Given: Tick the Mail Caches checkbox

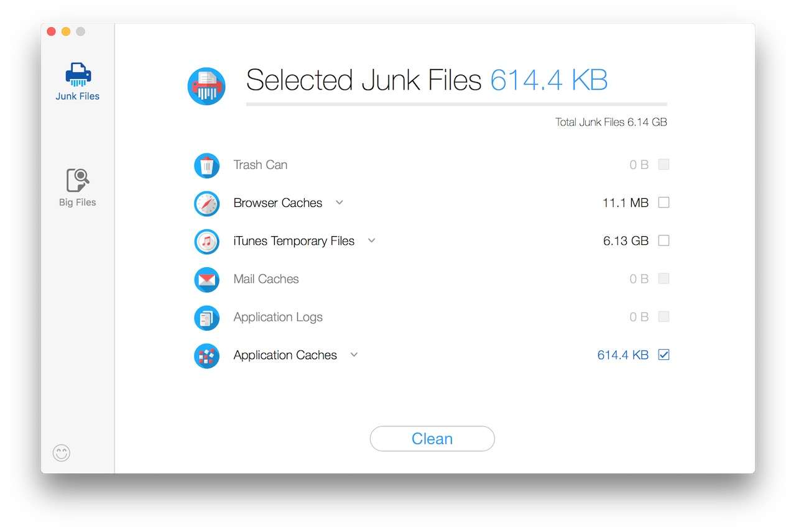Looking at the screenshot, I should 664,279.
